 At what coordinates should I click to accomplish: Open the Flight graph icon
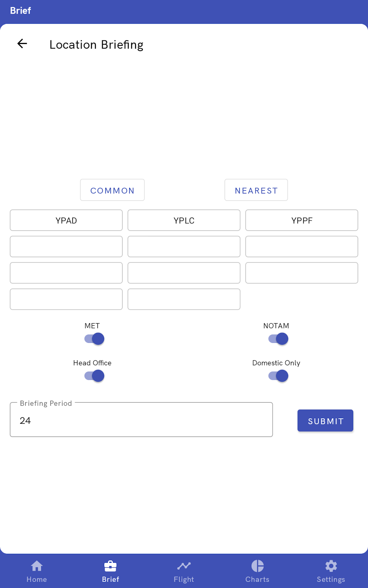184,566
